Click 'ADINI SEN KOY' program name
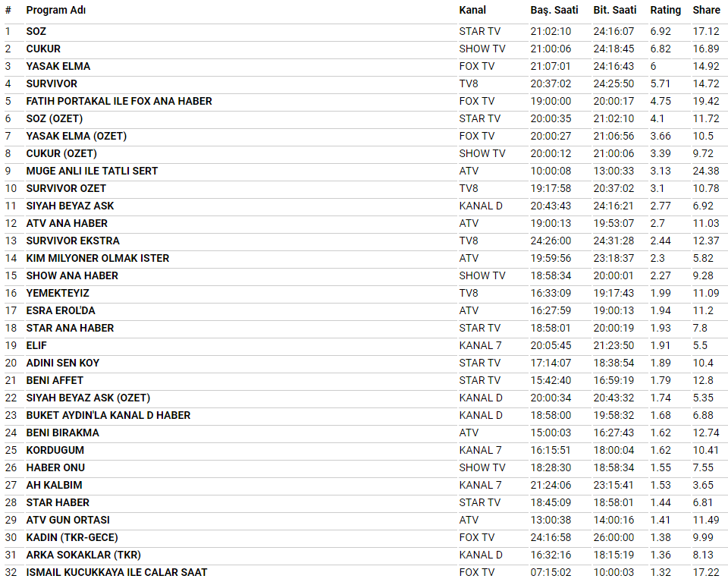728x582 pixels. click(x=63, y=363)
